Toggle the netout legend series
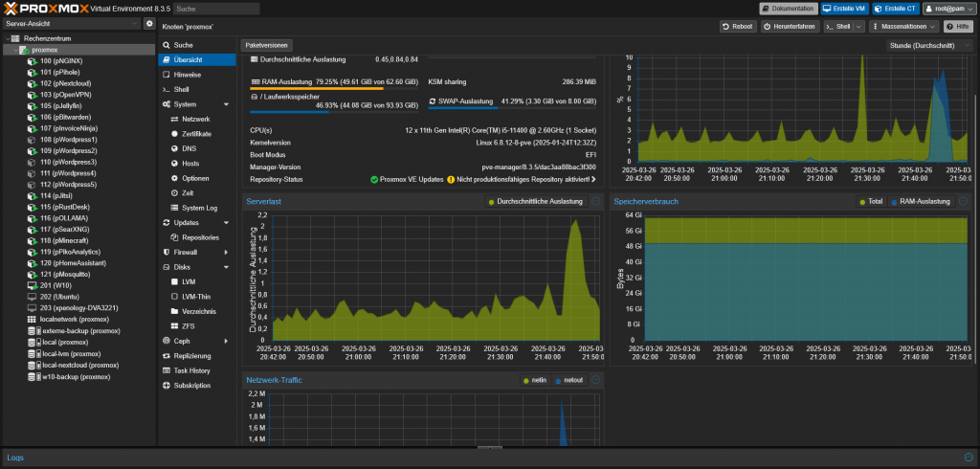The height and width of the screenshot is (469, 980). (x=568, y=380)
